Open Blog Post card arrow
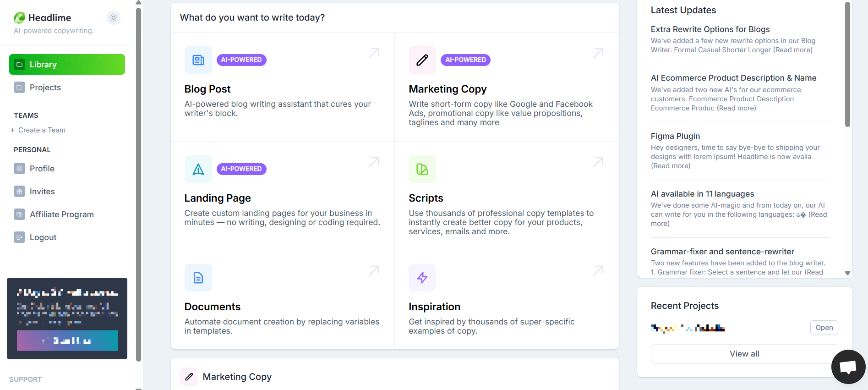The width and height of the screenshot is (868, 390). tap(374, 53)
